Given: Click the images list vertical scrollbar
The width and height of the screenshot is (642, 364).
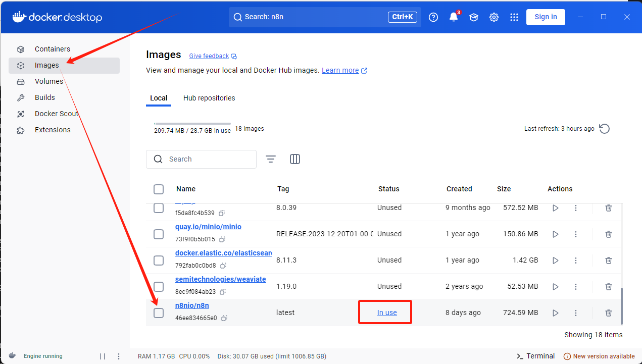Looking at the screenshot, I should pos(621,306).
